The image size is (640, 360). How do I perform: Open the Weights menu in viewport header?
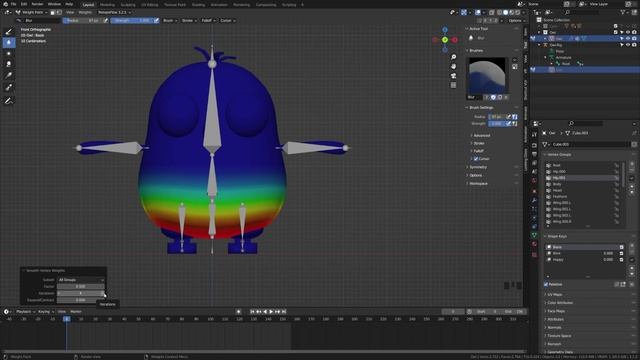(x=85, y=12)
